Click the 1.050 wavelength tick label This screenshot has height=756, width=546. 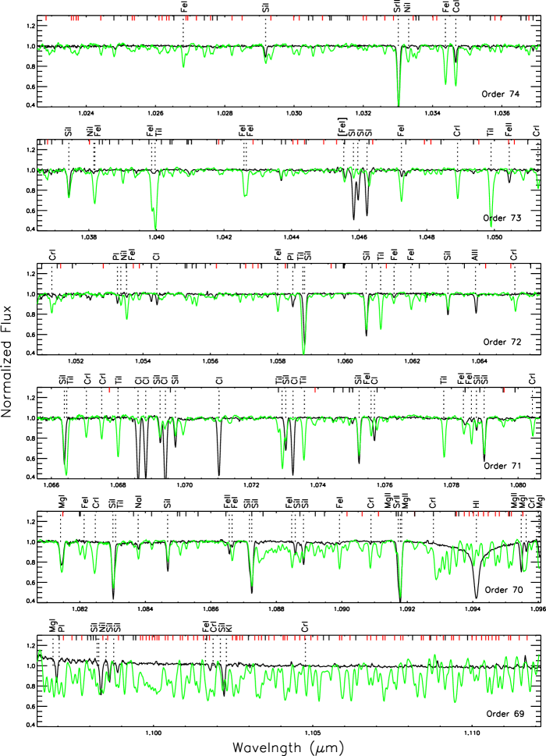495,238
